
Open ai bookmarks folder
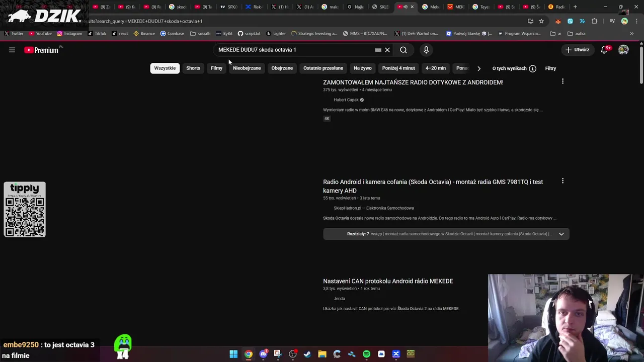click(556, 34)
